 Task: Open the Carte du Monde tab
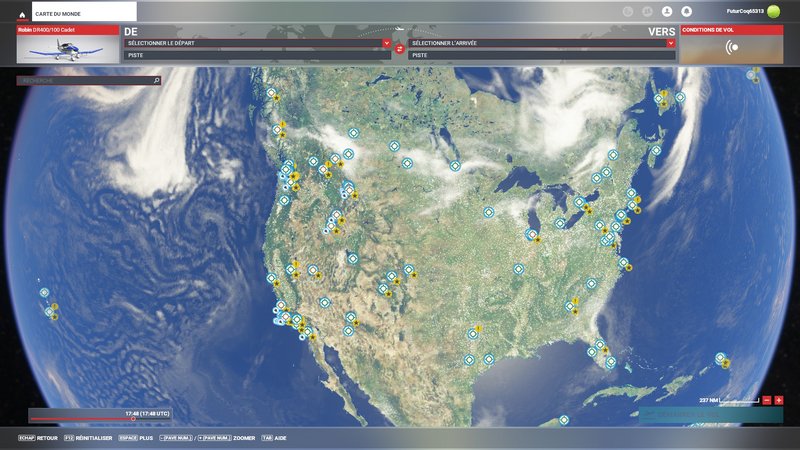(84, 12)
